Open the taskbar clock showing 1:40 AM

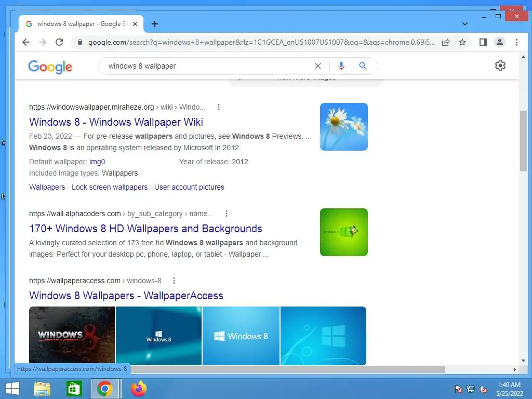click(x=509, y=389)
